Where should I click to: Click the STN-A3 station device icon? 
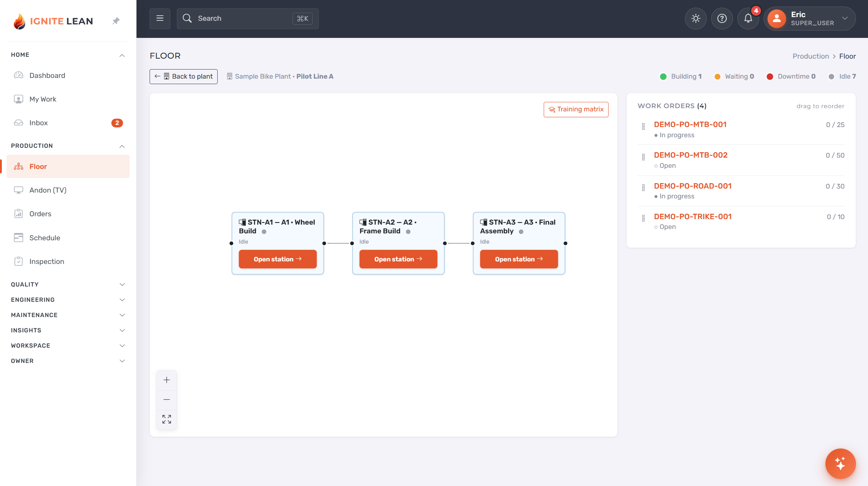tap(483, 222)
